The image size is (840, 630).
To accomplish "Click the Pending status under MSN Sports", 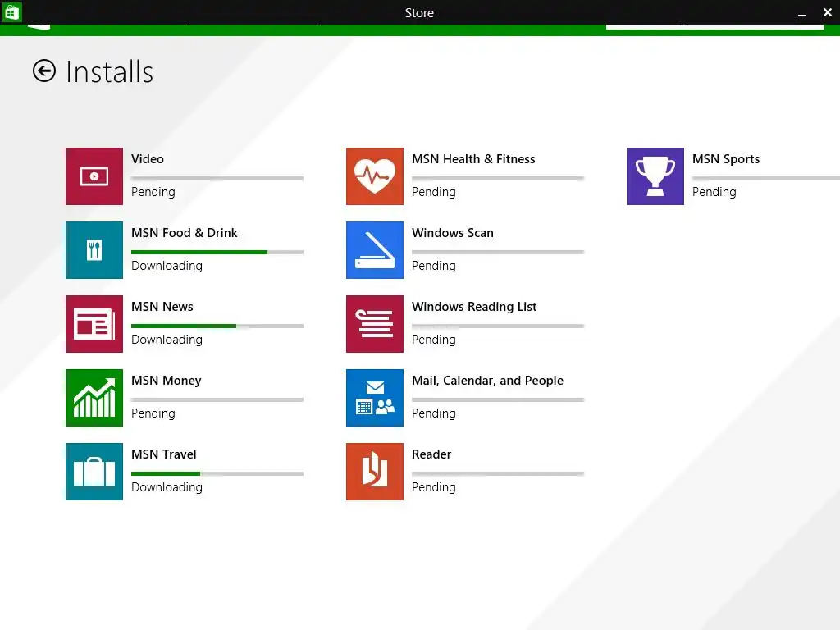I will coord(714,192).
